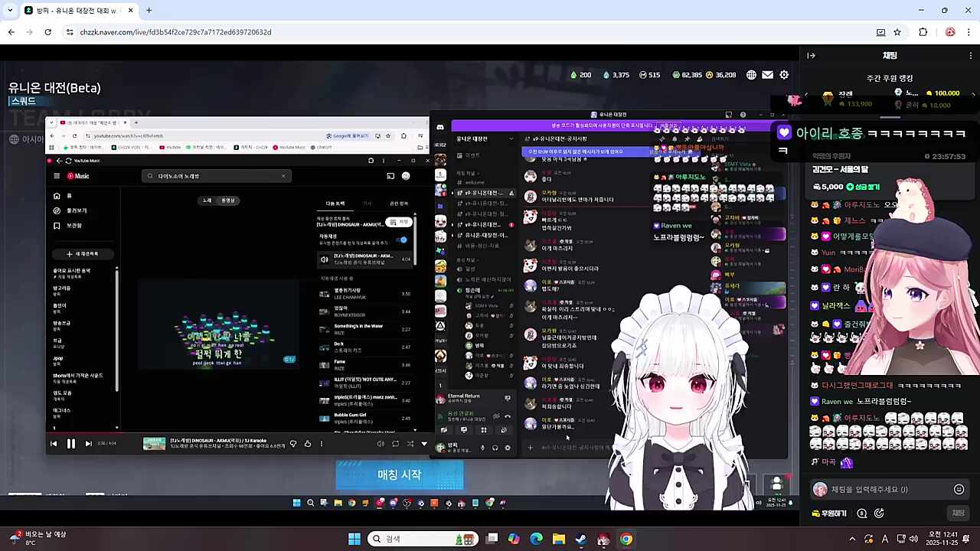
Task: Open the game mail envelope icon
Action: click(x=768, y=75)
